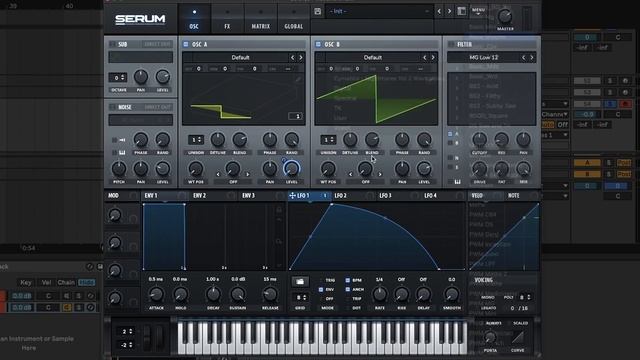Toggle the LFO BPM sync checkbox
Viewport: 640px width, 360px height.
pyautogui.click(x=348, y=280)
